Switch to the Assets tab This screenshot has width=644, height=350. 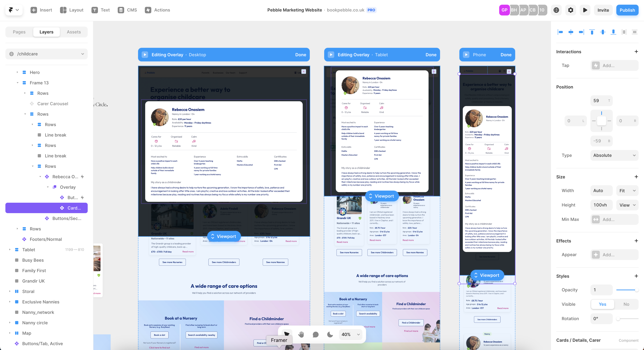pos(74,32)
